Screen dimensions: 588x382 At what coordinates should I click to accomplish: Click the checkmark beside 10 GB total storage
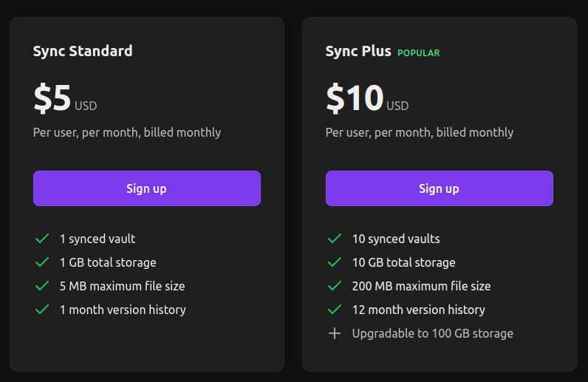(x=335, y=262)
